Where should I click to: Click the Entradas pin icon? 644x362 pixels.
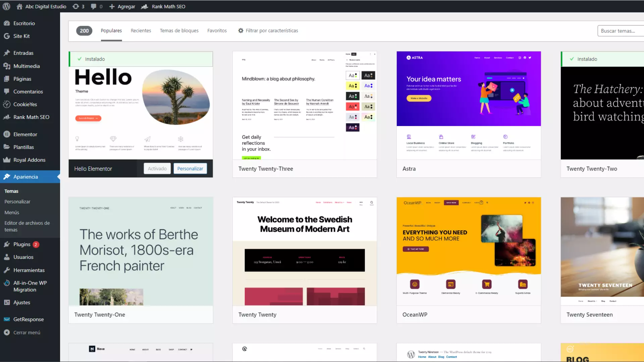(7, 53)
